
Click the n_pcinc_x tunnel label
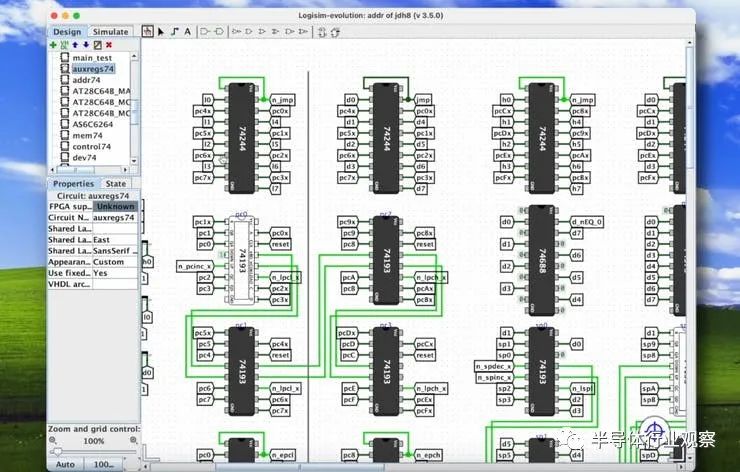click(194, 266)
